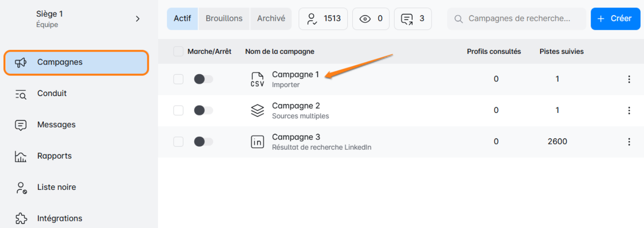Open Intégrations puzzle piece icon
The width and height of the screenshot is (644, 228).
pos(21,219)
